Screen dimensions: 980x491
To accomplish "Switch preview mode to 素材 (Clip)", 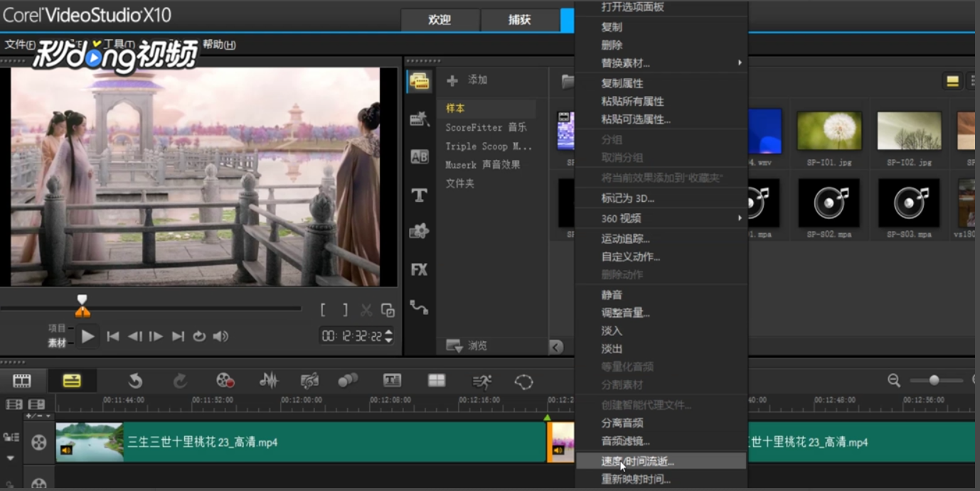I will (57, 343).
